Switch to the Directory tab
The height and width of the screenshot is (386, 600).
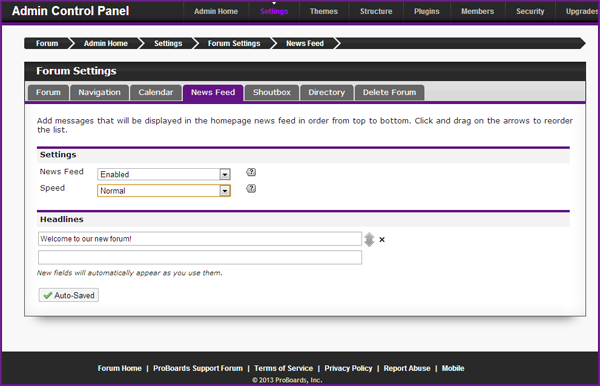pyautogui.click(x=327, y=93)
